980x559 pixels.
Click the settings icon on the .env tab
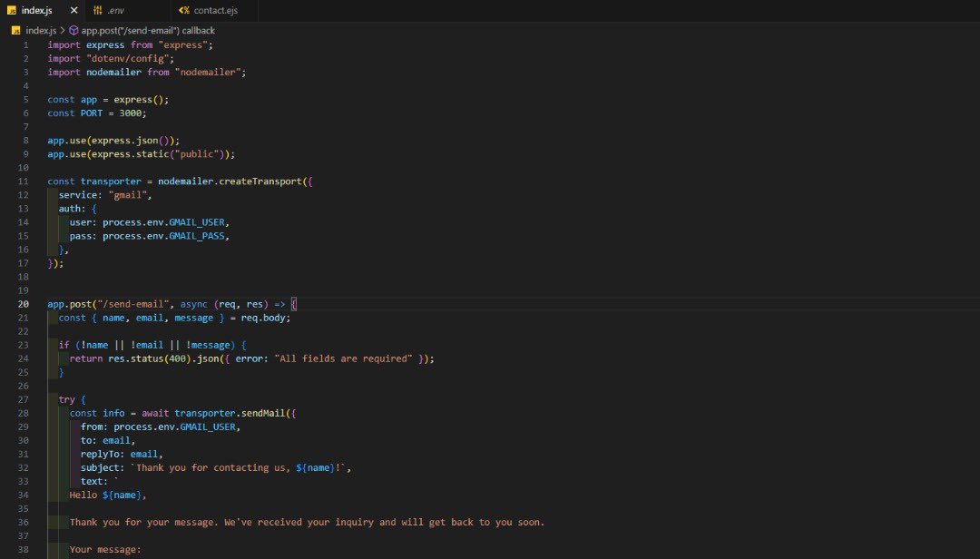pyautogui.click(x=98, y=12)
